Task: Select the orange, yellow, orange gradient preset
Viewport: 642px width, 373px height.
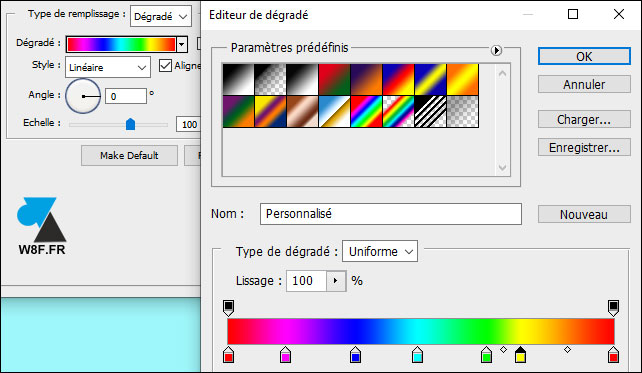Action: tap(463, 79)
